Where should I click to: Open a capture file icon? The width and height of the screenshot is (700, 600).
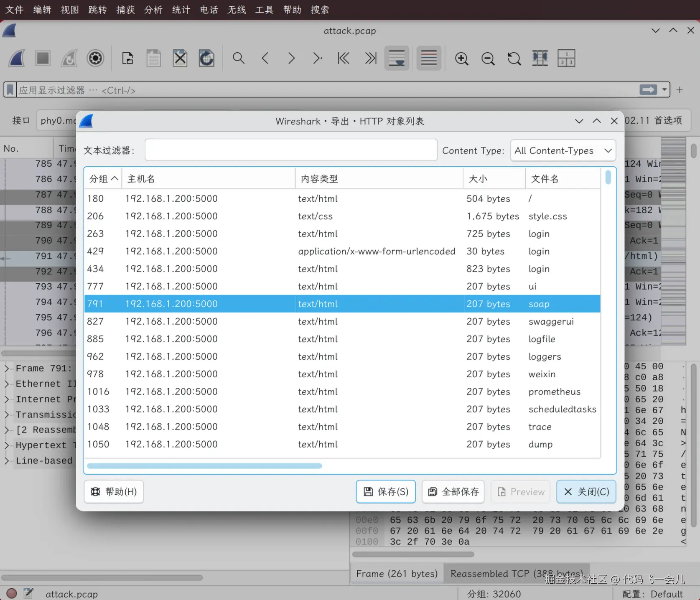[x=127, y=58]
